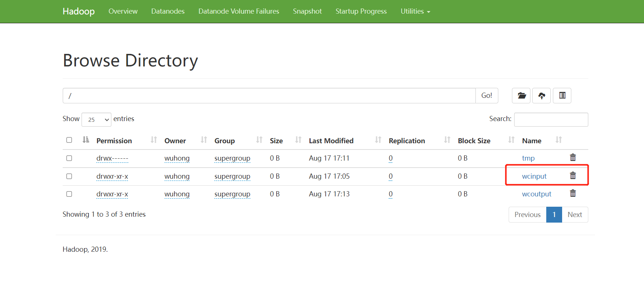Delete the wcoutput directory via trash icon
The height and width of the screenshot is (299, 644).
click(573, 193)
